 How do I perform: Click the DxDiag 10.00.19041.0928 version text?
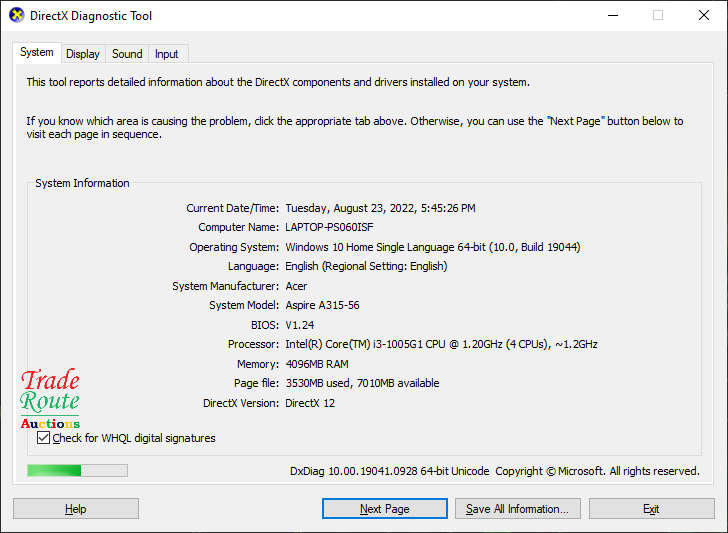coord(390,471)
